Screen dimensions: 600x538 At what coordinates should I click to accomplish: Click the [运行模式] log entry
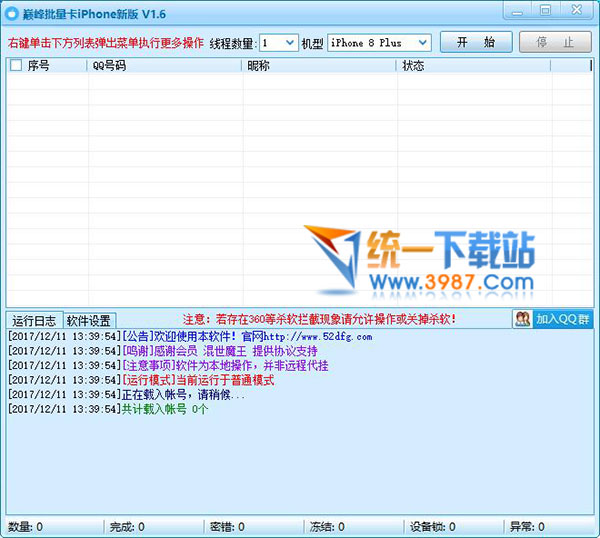(141, 380)
